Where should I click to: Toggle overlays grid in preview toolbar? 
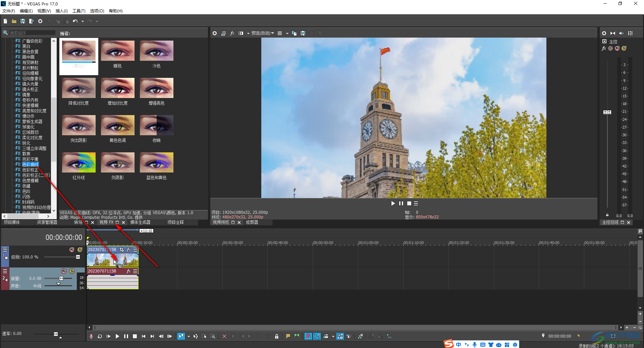click(280, 33)
